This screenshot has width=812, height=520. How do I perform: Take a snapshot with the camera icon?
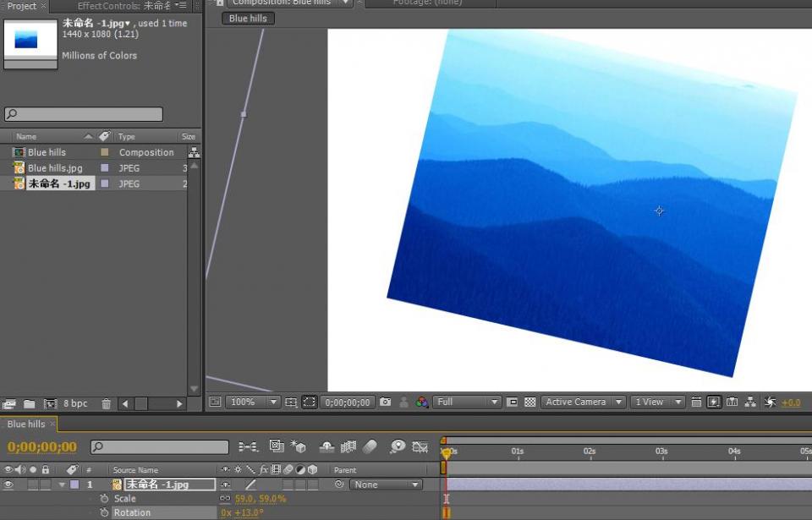coord(386,402)
